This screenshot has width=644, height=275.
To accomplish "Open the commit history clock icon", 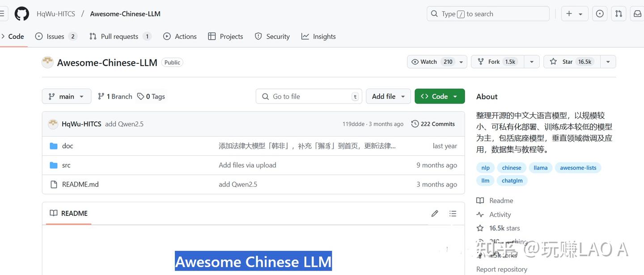I will (x=414, y=124).
